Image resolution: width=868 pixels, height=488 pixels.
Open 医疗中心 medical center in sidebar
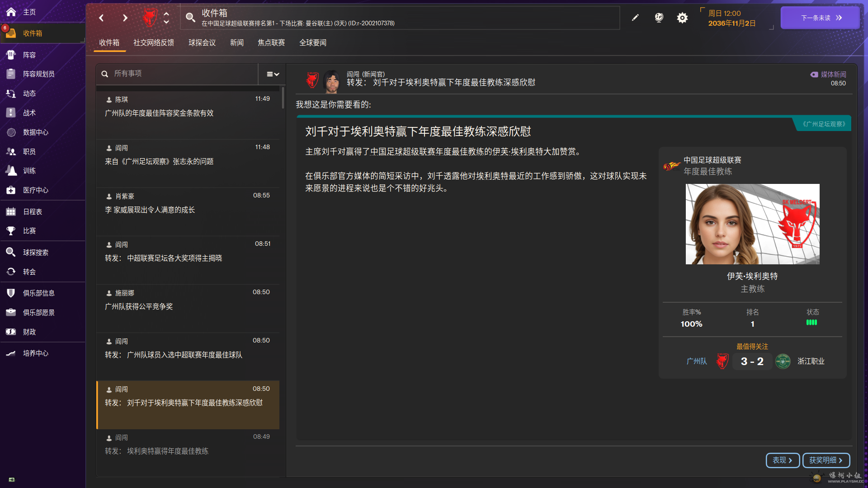35,190
